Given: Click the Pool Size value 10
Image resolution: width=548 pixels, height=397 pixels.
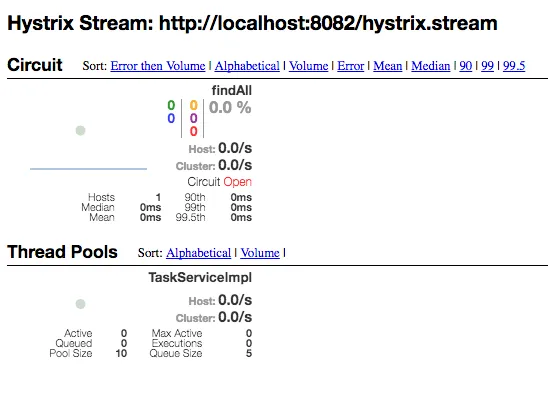Looking at the screenshot, I should pos(121,353).
